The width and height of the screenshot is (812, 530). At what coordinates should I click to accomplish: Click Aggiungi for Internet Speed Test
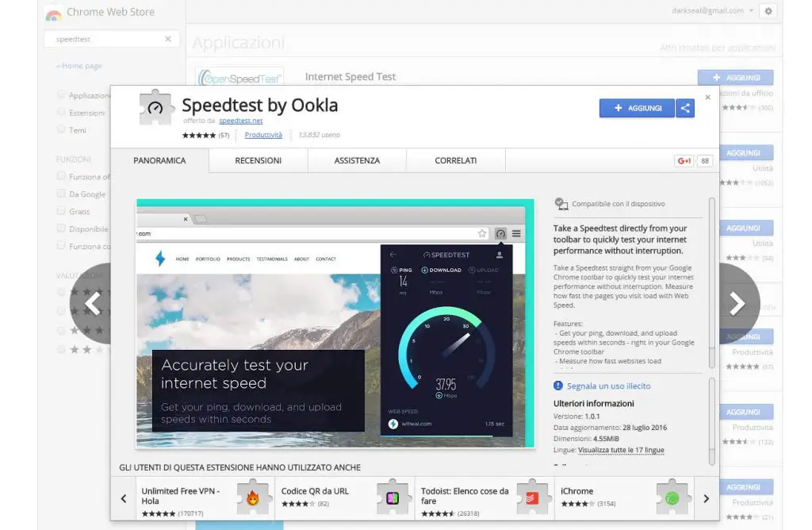point(735,78)
